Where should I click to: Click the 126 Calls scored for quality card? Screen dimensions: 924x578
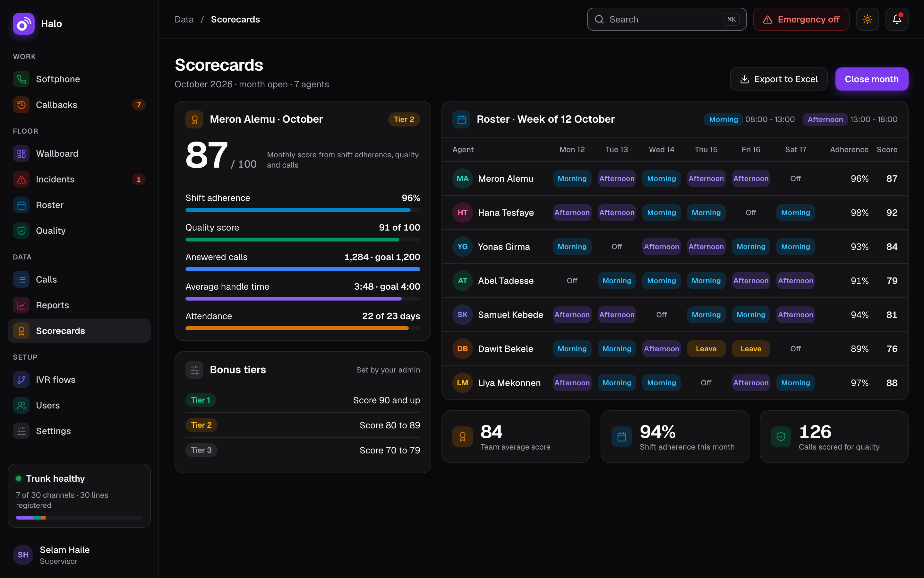click(834, 437)
